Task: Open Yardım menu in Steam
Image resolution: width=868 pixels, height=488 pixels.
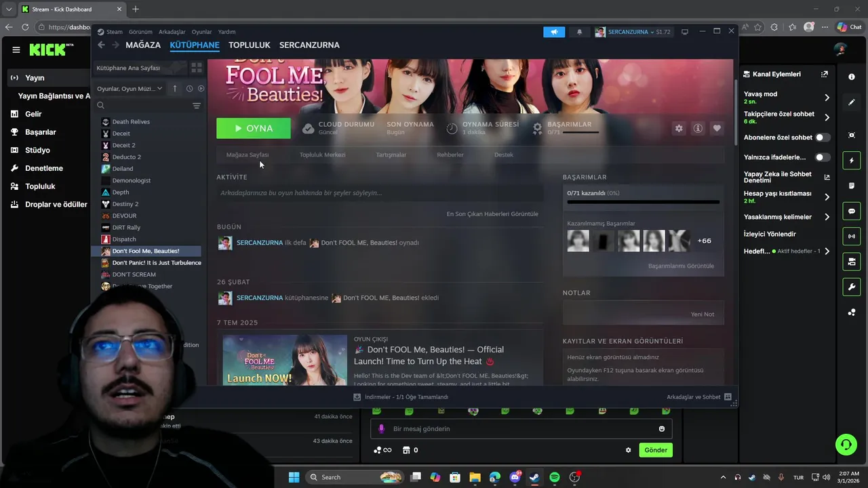Action: click(226, 32)
